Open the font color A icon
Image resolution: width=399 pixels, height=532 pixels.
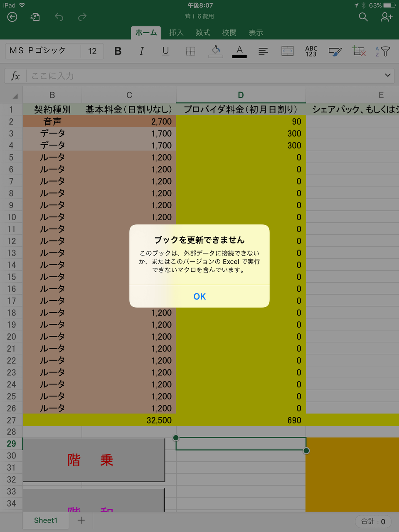(x=239, y=51)
